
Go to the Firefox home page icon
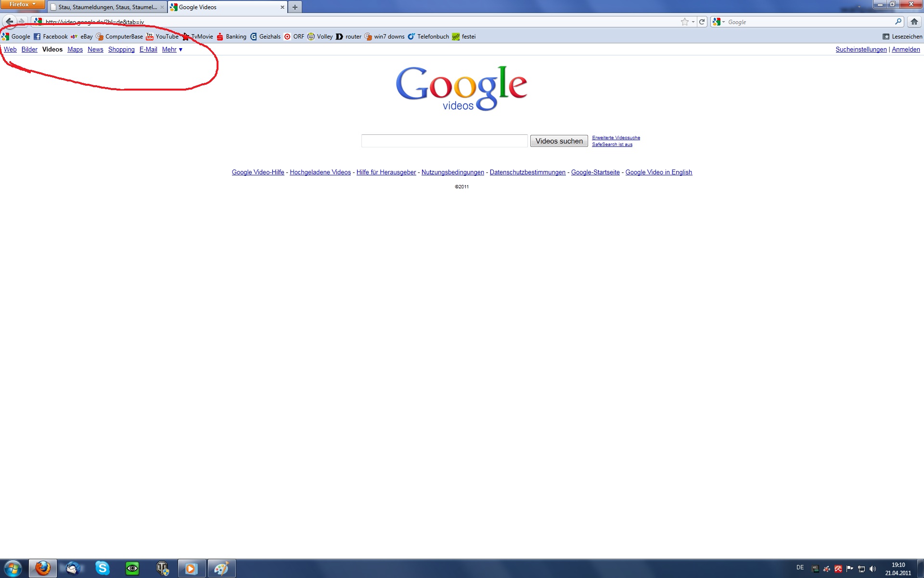point(914,22)
